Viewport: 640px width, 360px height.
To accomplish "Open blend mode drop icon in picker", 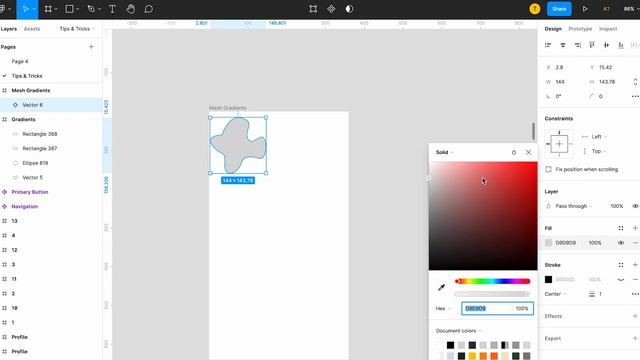I will [514, 152].
